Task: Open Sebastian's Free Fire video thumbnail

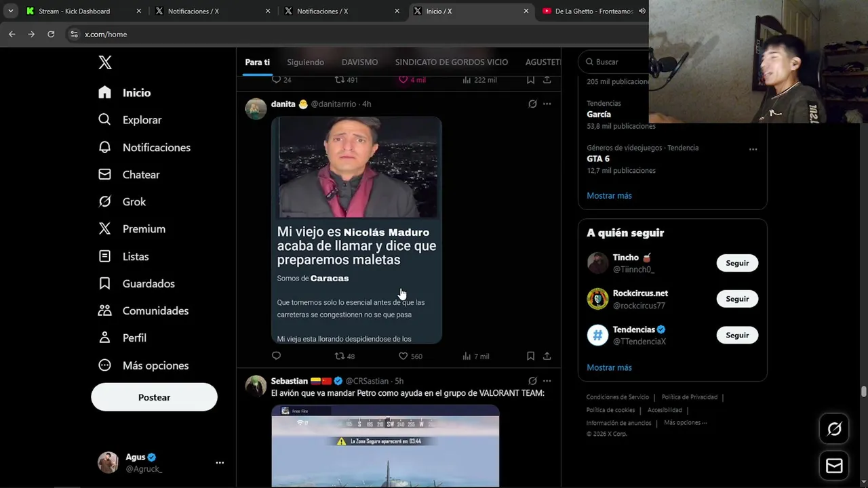Action: point(385,446)
